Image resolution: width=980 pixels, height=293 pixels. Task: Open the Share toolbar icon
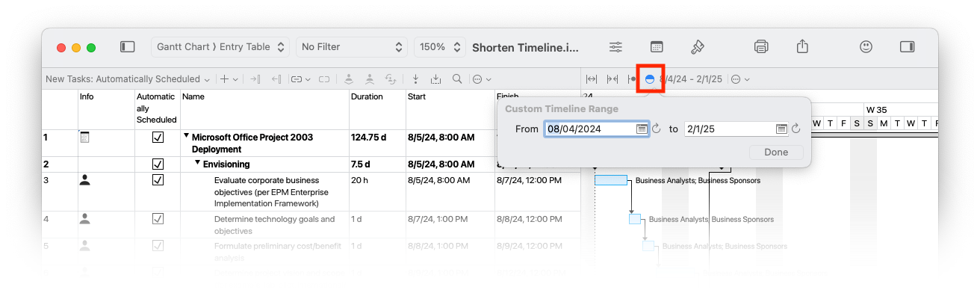(802, 46)
